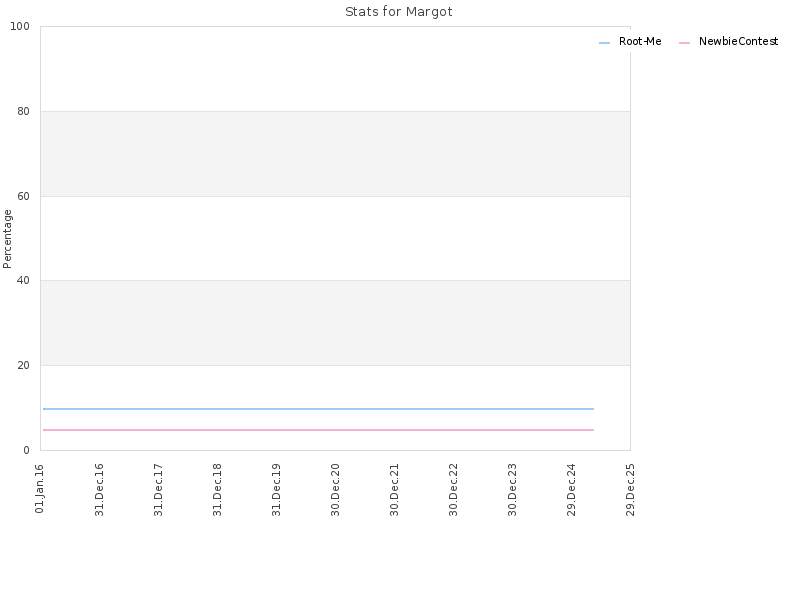Toggle the Root-Me series in legend
The image size is (800, 600).
click(x=630, y=42)
